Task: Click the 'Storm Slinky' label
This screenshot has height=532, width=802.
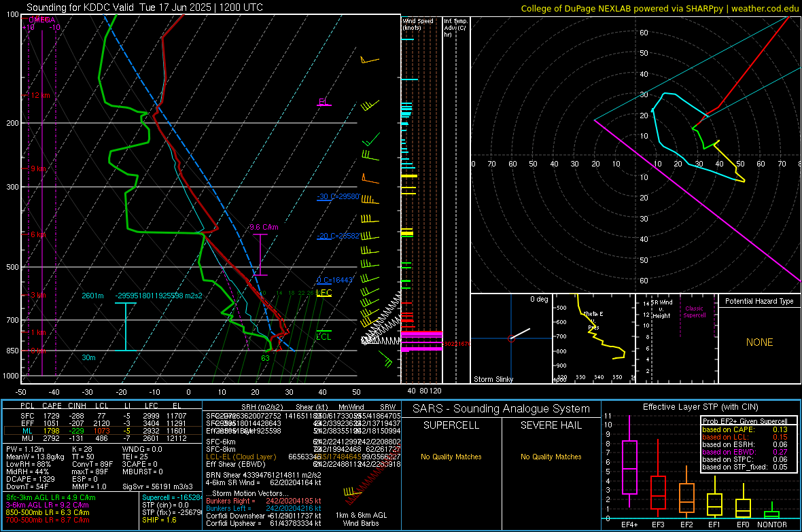Action: point(493,379)
